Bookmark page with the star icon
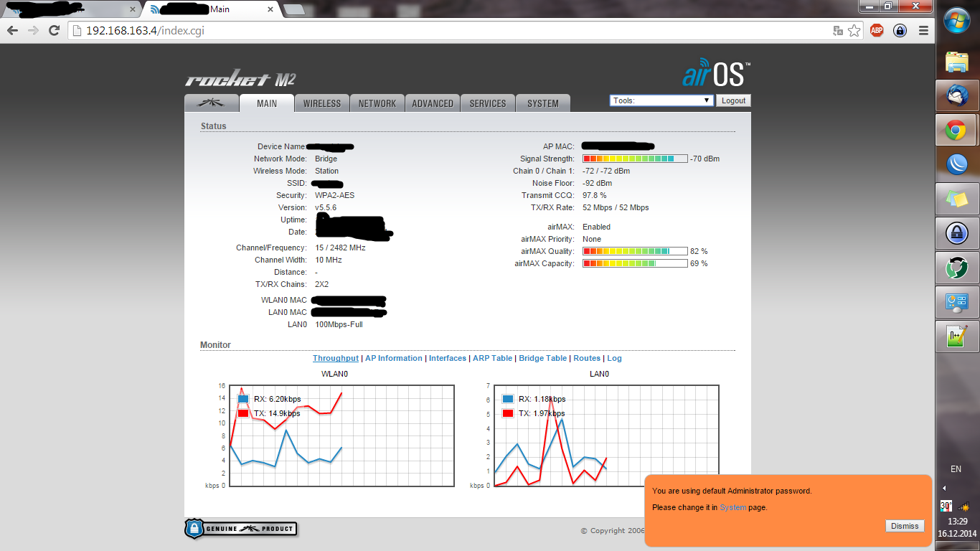Image resolution: width=980 pixels, height=551 pixels. coord(854,30)
